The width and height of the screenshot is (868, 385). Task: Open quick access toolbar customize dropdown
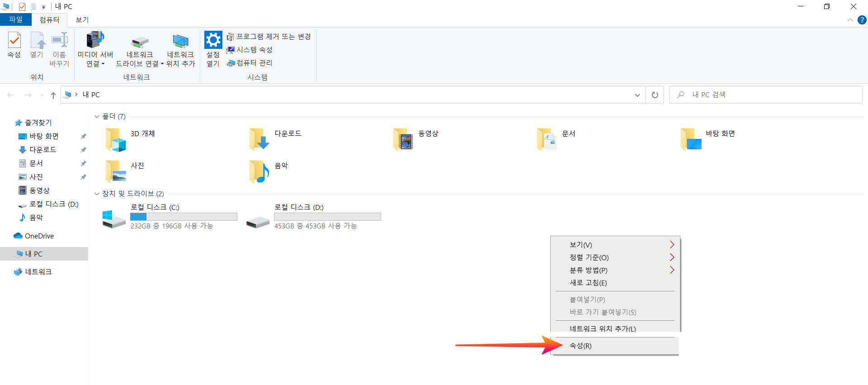[x=43, y=7]
